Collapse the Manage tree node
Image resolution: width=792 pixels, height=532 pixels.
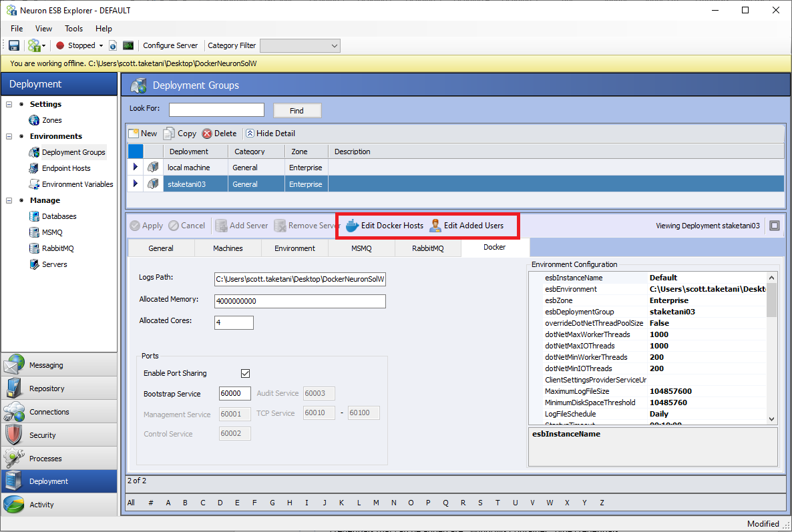[9, 200]
